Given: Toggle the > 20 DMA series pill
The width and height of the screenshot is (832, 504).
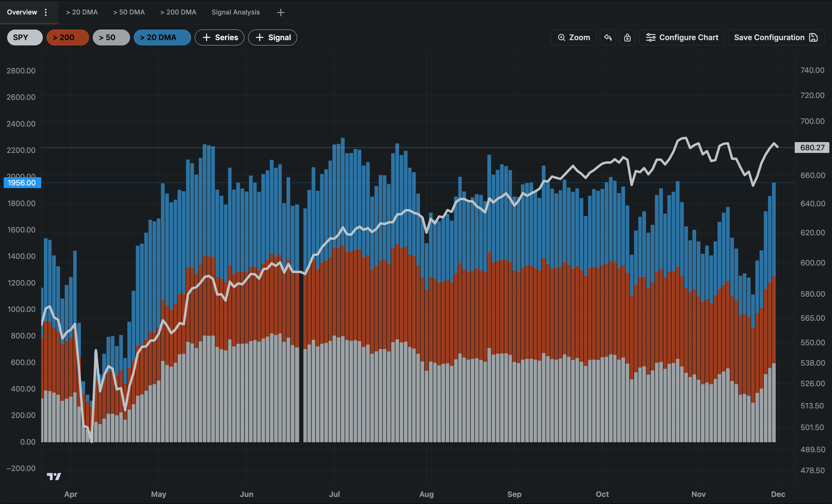Looking at the screenshot, I should (162, 38).
